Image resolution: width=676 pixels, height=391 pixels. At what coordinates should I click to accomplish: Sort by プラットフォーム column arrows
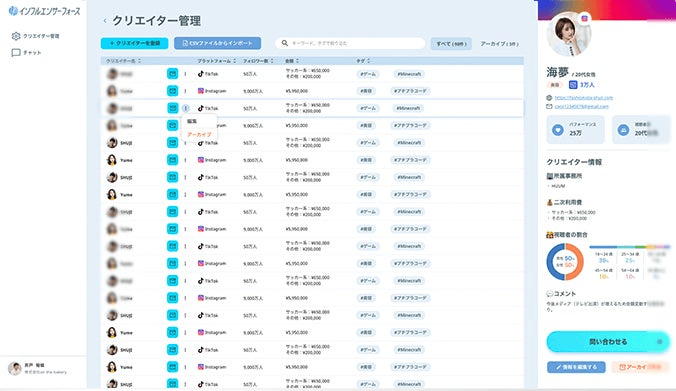[235, 61]
